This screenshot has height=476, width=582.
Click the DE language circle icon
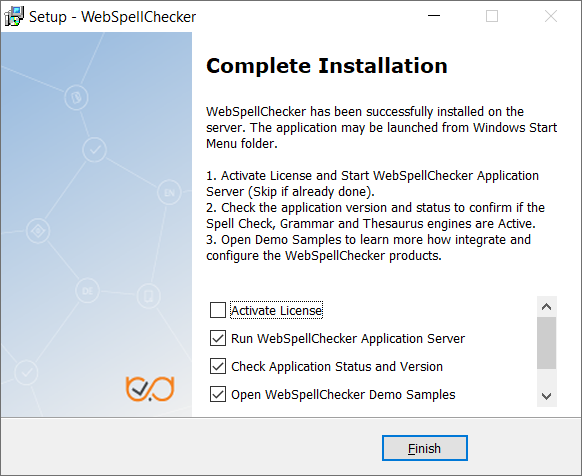[x=88, y=291]
